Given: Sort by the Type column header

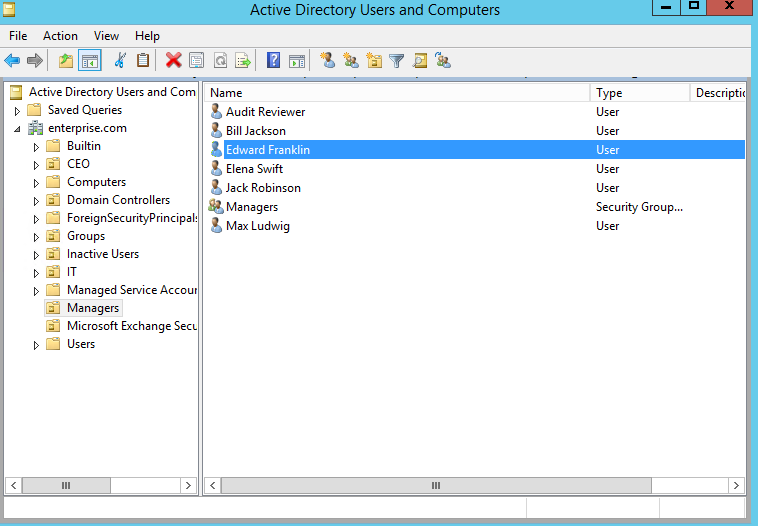Looking at the screenshot, I should [x=640, y=93].
